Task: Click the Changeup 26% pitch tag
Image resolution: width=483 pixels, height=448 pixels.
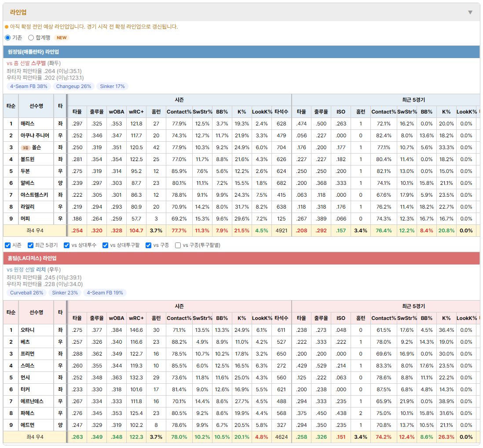Action: pos(73,86)
